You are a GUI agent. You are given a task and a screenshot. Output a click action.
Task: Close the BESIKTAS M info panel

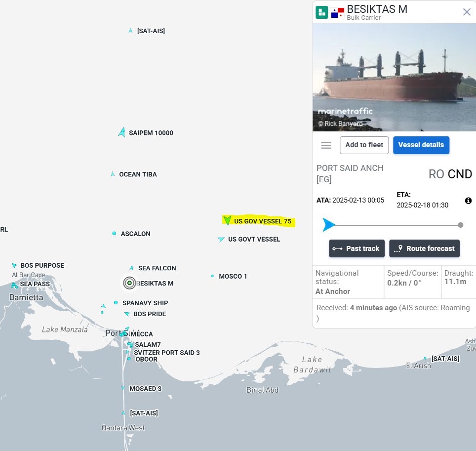click(x=467, y=12)
